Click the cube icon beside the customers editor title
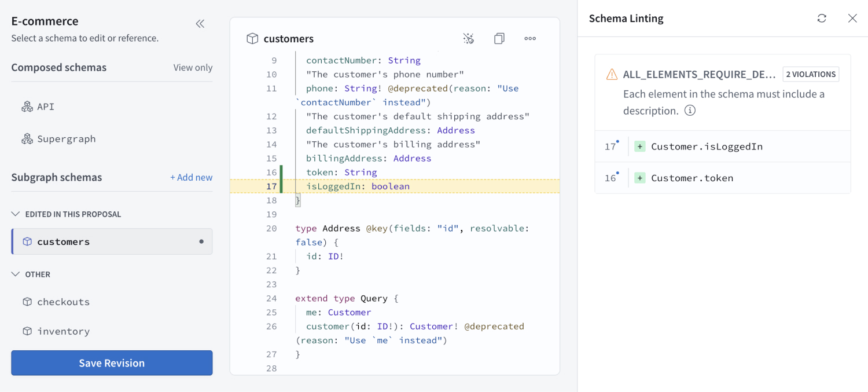Image resolution: width=868 pixels, height=392 pixels. pyautogui.click(x=252, y=38)
